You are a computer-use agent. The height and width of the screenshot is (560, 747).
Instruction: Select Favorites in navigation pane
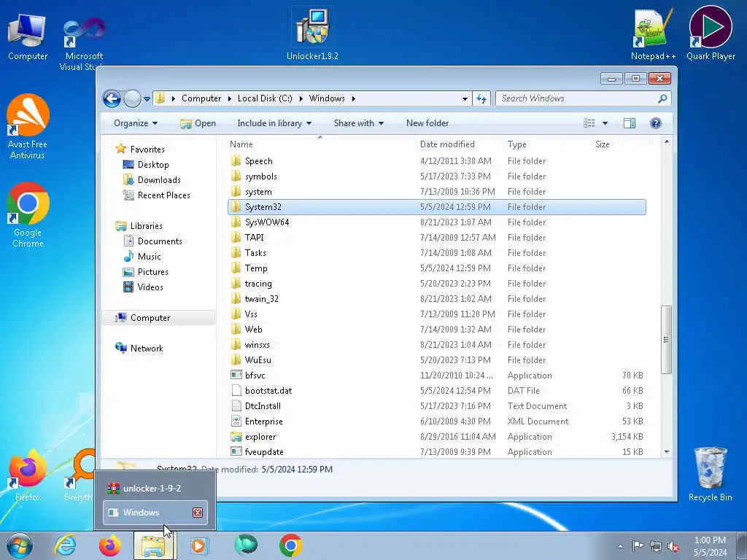[x=147, y=149]
